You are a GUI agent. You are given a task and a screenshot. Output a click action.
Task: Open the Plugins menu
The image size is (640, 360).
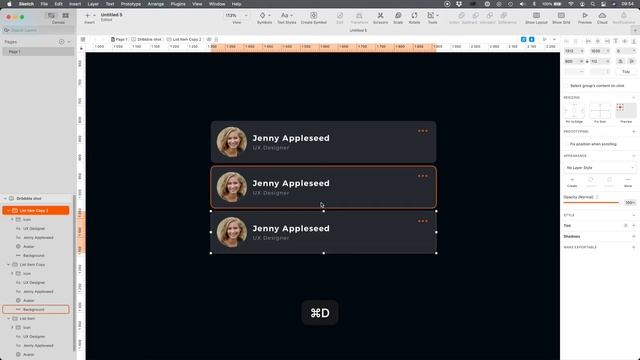click(x=178, y=4)
